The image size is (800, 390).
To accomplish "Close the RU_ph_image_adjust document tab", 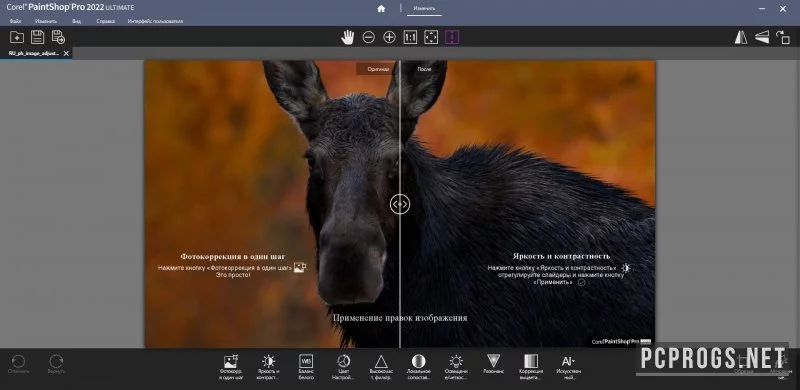I will click(66, 53).
